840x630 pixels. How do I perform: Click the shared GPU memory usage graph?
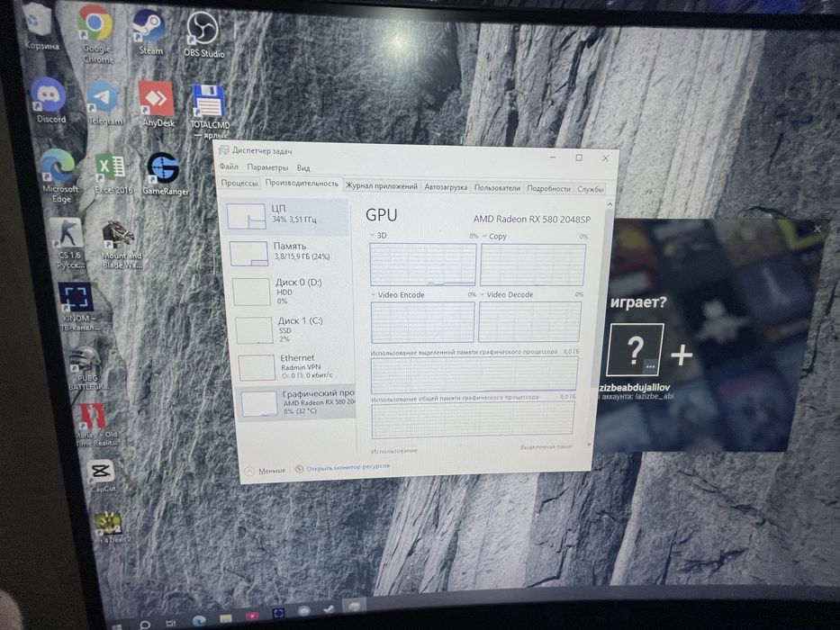click(472, 419)
